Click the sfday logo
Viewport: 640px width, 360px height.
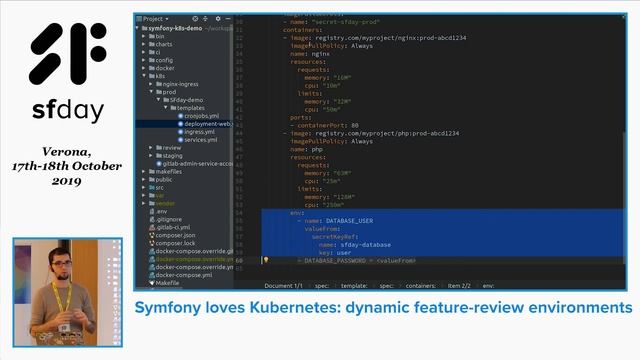point(68,72)
